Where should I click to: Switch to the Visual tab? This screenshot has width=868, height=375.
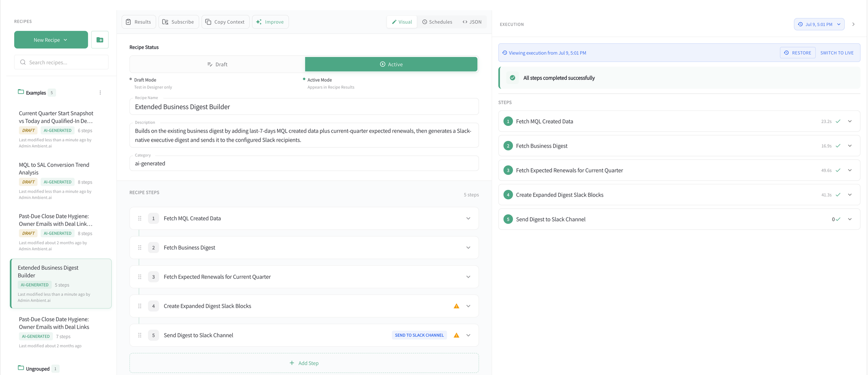click(402, 22)
